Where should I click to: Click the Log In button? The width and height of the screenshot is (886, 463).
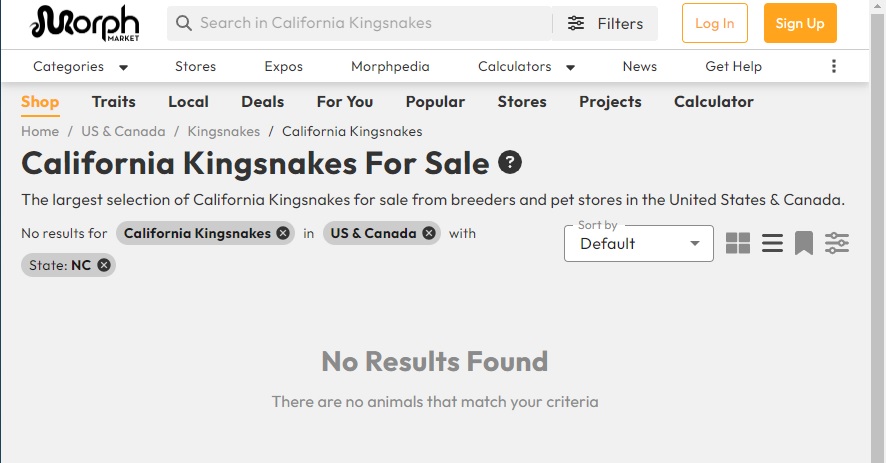point(714,23)
